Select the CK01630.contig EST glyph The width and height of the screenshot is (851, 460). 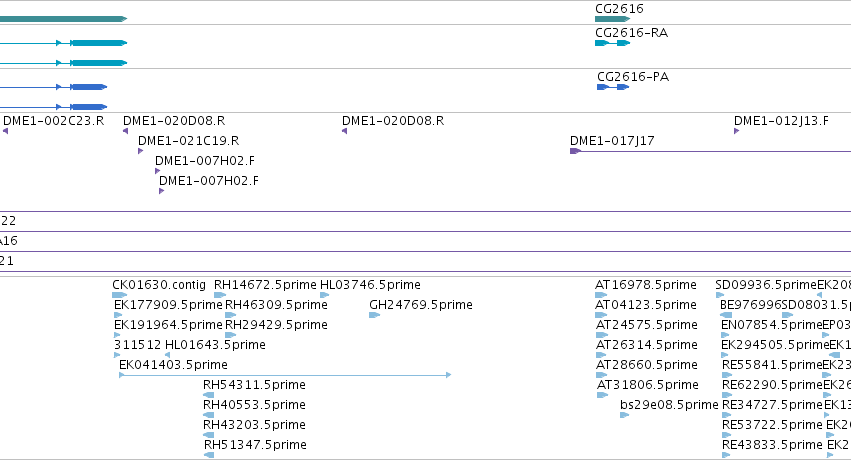pos(119,295)
